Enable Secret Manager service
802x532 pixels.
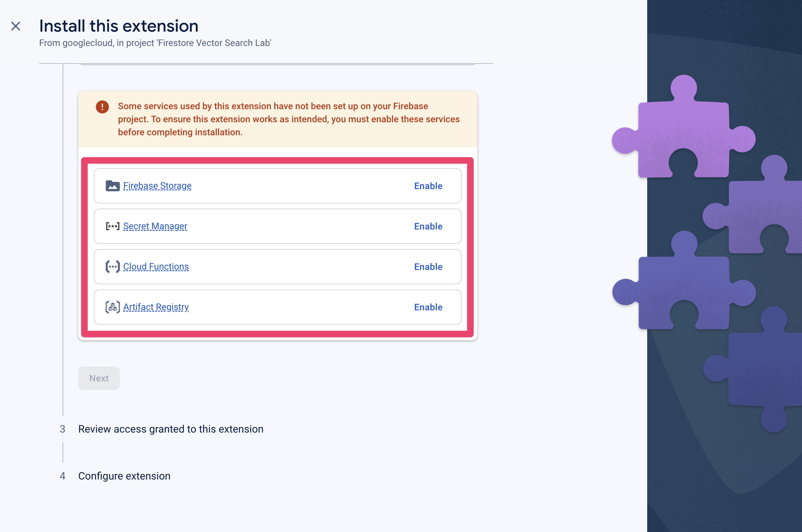[428, 226]
